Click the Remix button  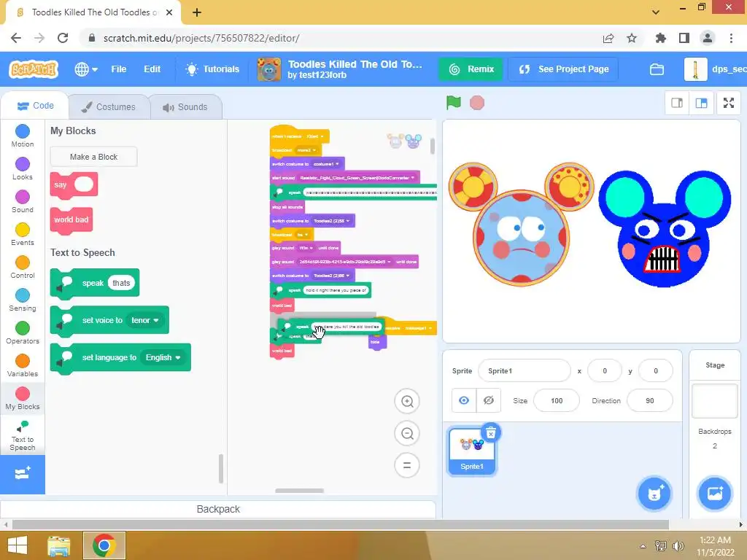tap(471, 69)
